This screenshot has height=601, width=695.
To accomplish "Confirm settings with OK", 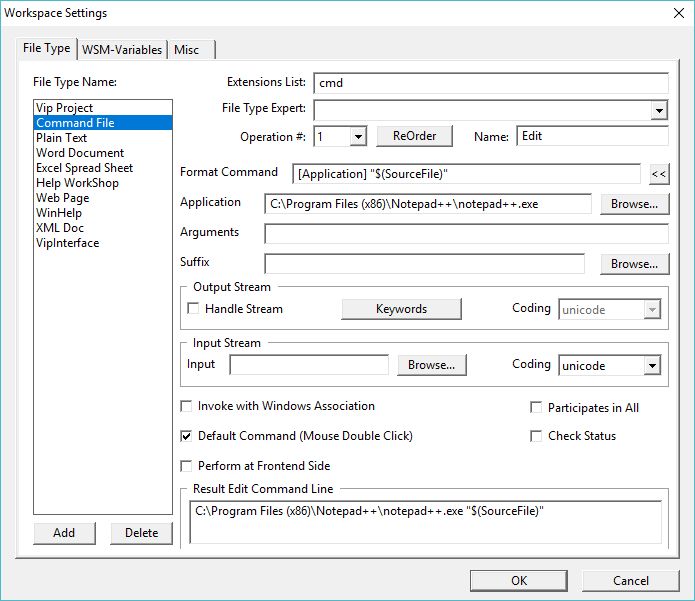I will [x=519, y=581].
